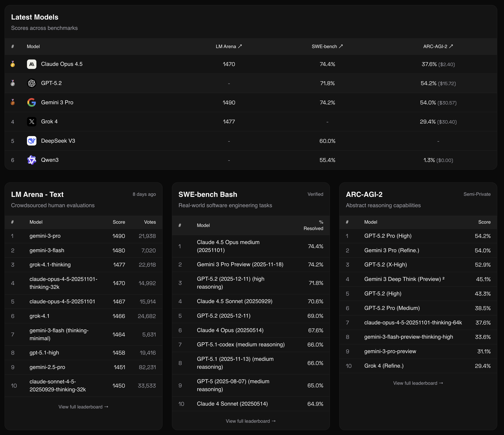Click the gold medal rank icon
Screen dimensions: 504x435
point(13,64)
